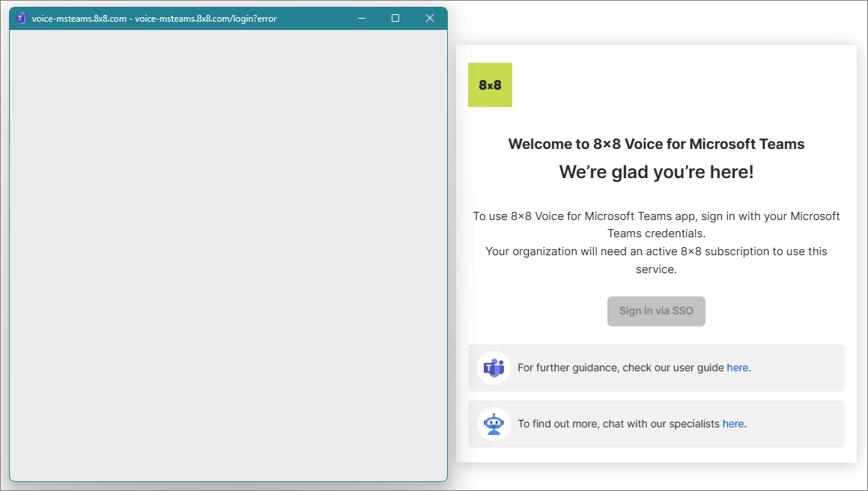Click the "Welcome to 8x8 Voice" heading

(656, 144)
